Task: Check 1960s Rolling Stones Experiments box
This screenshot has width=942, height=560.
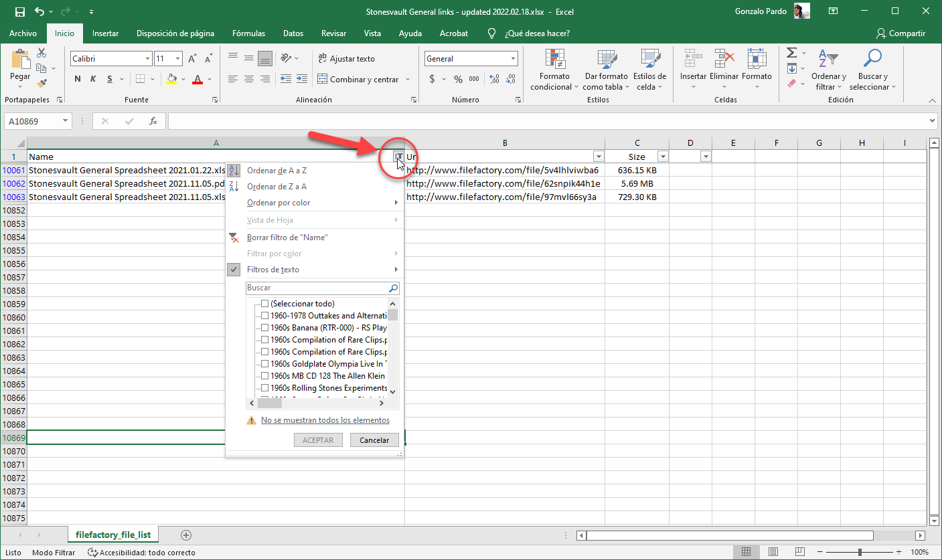Action: [x=264, y=388]
